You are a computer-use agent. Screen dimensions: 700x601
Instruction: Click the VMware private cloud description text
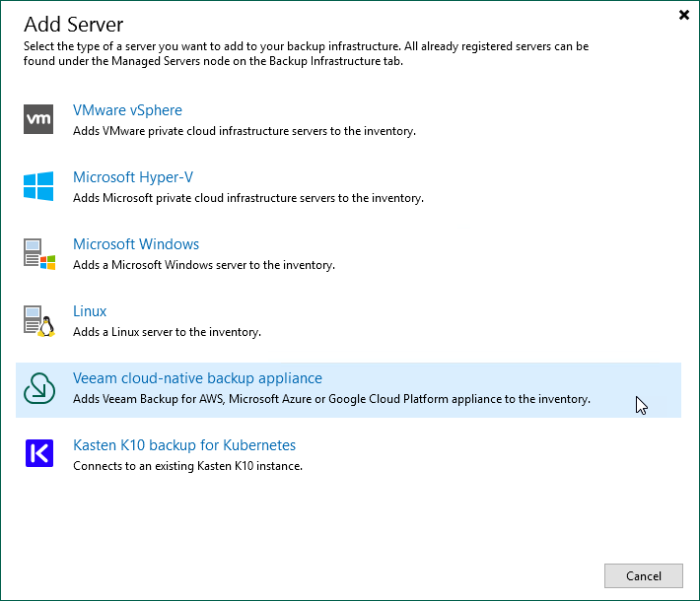pyautogui.click(x=244, y=131)
